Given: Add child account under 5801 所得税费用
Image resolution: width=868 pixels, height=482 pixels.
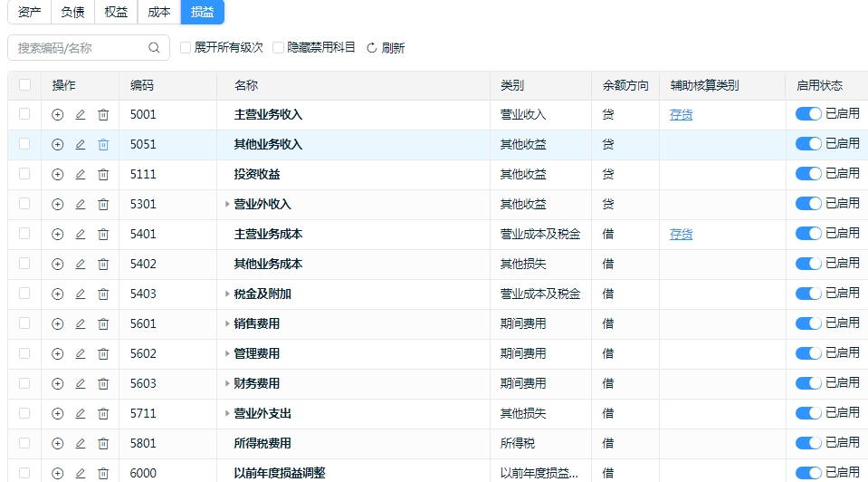Looking at the screenshot, I should click(x=58, y=444).
